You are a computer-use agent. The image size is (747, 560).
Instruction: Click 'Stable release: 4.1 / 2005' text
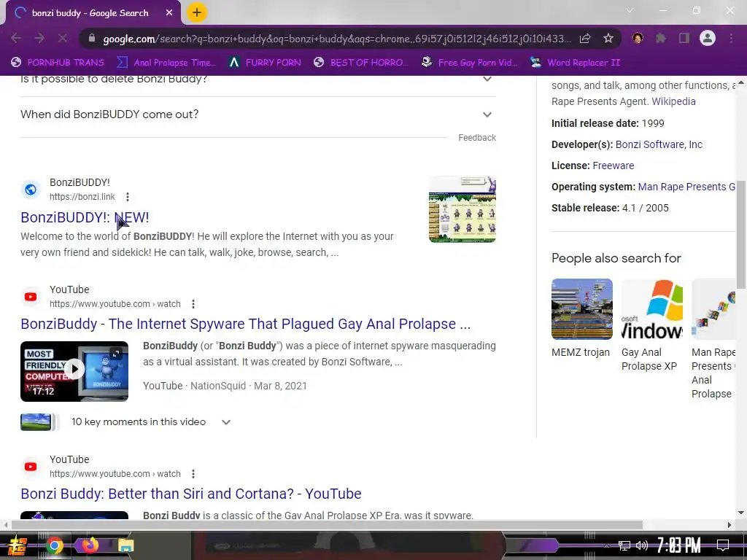pos(611,208)
